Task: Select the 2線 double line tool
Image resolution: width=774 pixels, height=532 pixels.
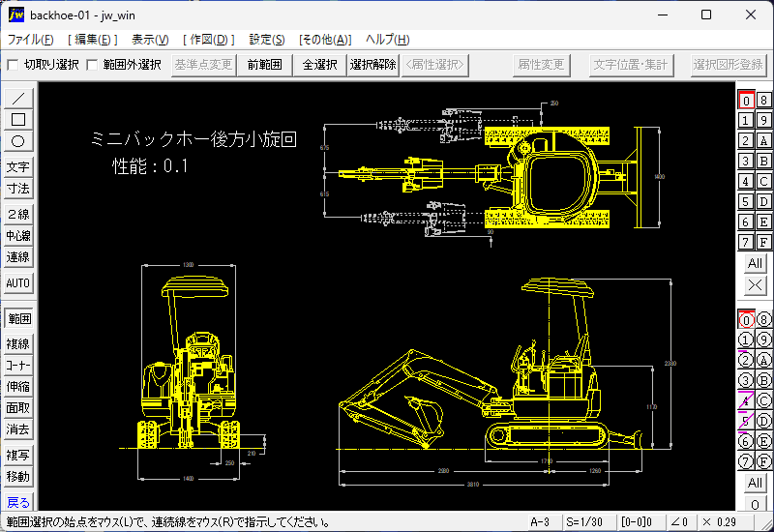Action: 18,214
